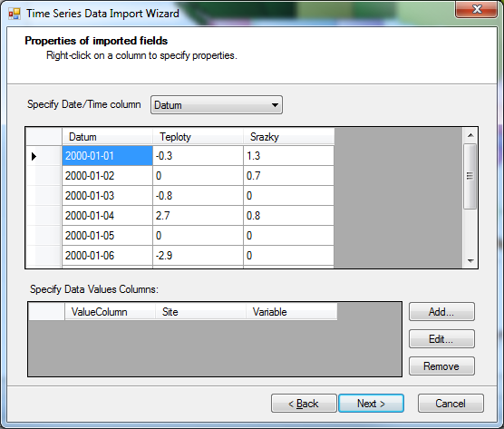
Task: Select the Teploty cell with value 2.7
Action: tap(198, 216)
